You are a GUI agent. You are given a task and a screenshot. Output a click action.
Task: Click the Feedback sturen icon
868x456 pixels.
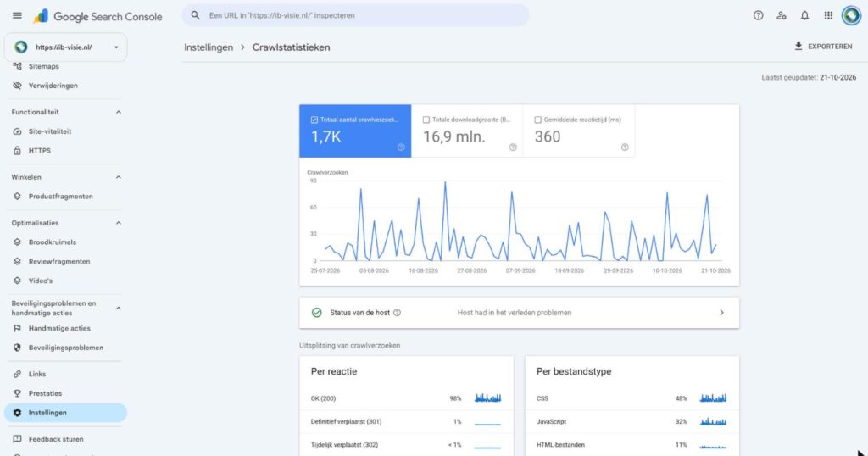point(17,439)
